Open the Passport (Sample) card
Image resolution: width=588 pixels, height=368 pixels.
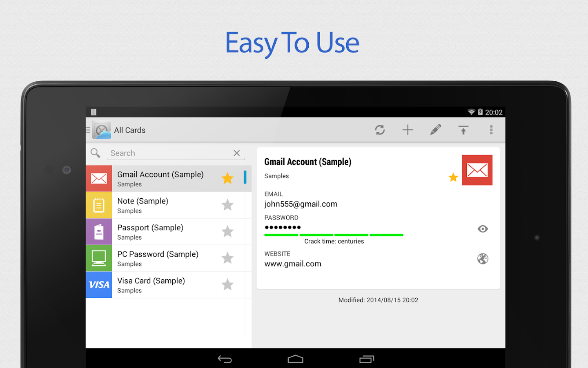click(169, 232)
